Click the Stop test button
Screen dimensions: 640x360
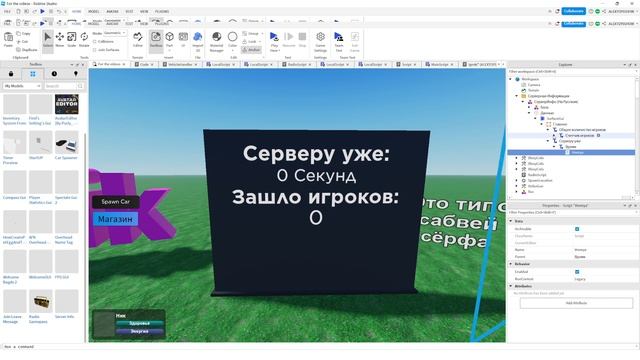coord(302,40)
